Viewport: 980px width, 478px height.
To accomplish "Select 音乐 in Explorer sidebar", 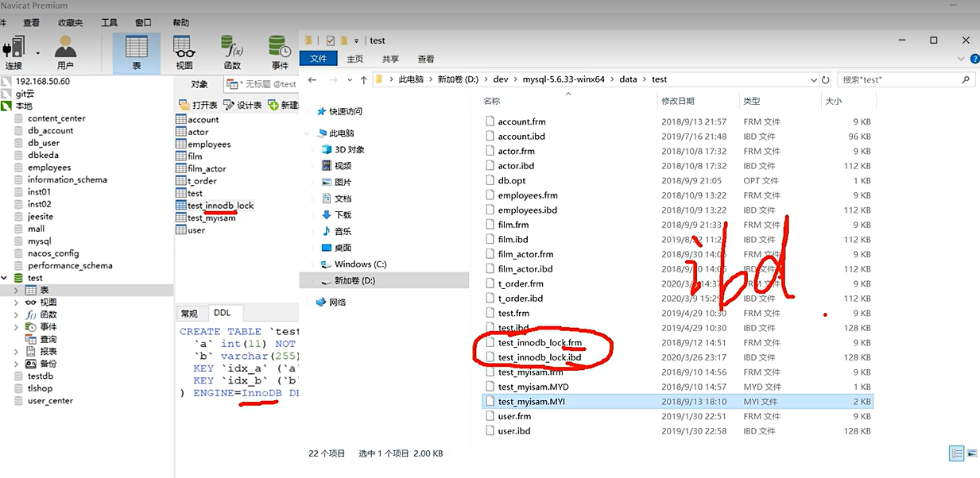I will pos(343,231).
